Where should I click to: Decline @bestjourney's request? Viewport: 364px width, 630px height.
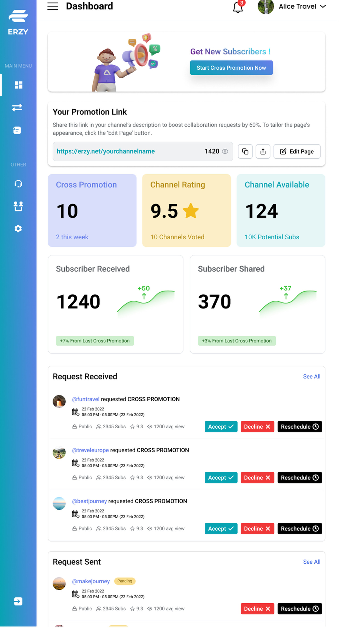[257, 528]
